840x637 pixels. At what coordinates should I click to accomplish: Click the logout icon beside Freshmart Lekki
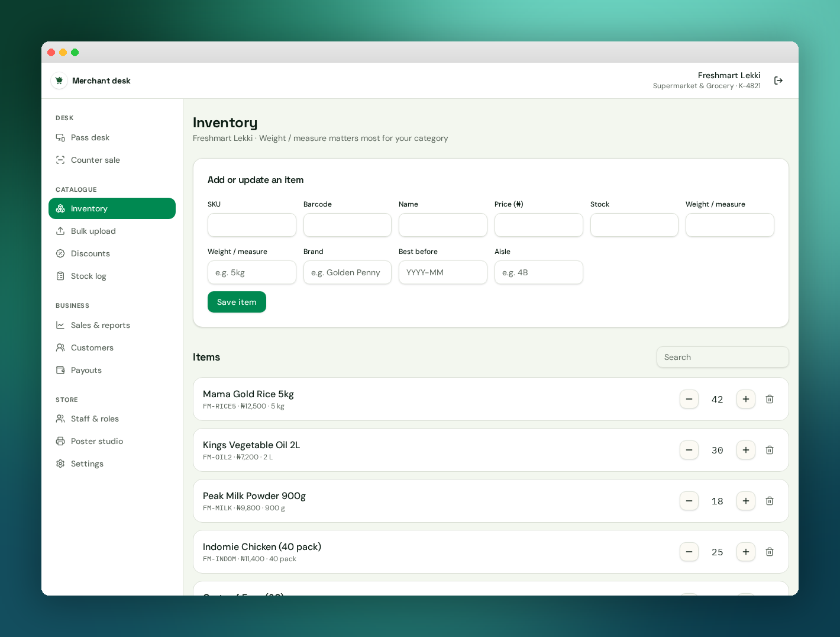(x=778, y=81)
